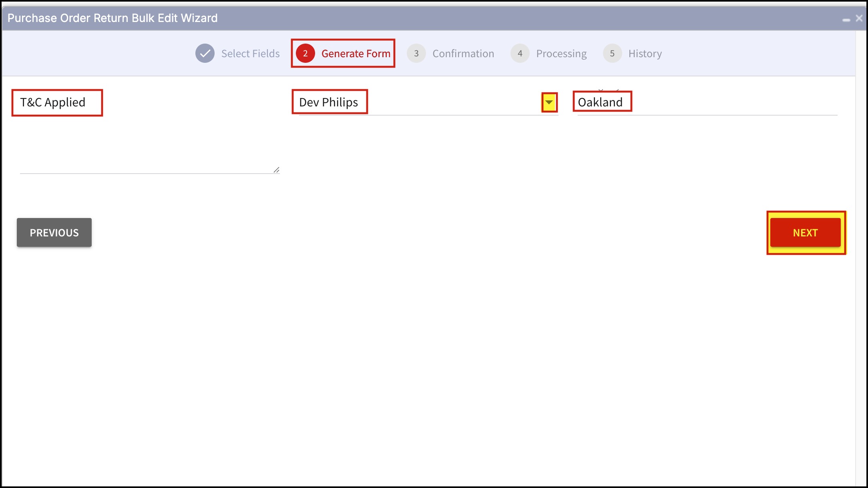Click the step 3 number circle
The width and height of the screenshot is (868, 488).
tap(416, 53)
